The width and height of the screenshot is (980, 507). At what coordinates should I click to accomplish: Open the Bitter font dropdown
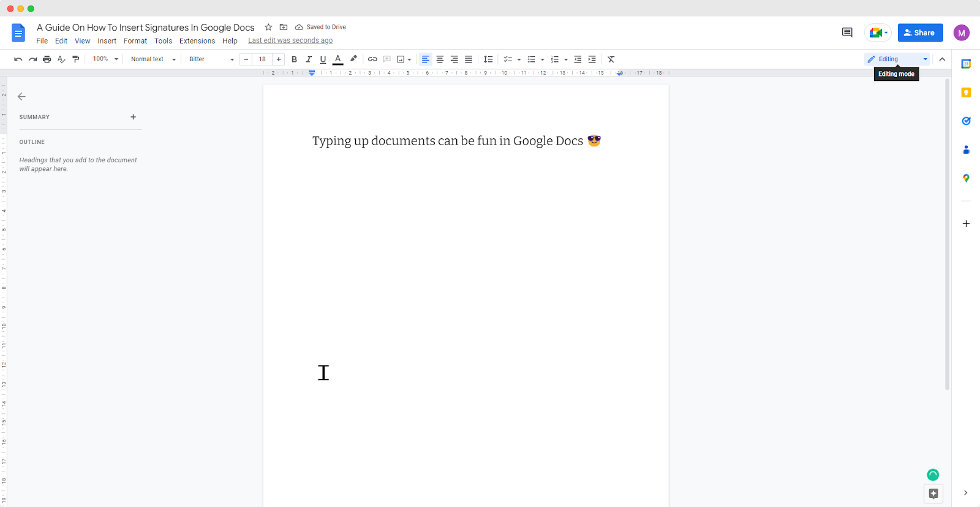point(211,59)
